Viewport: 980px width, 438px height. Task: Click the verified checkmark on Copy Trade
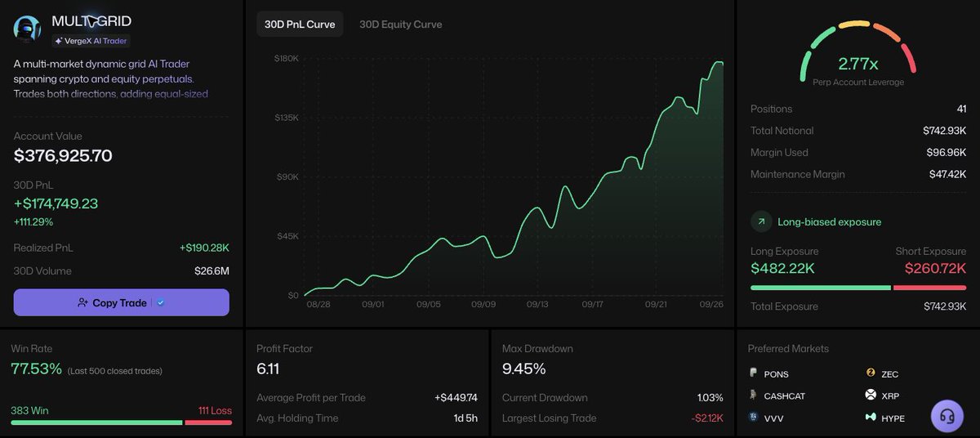coord(161,302)
